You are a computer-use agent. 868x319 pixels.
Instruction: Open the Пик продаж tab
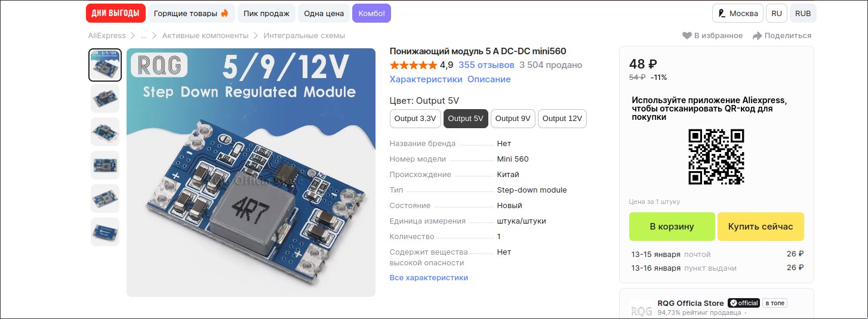click(266, 13)
